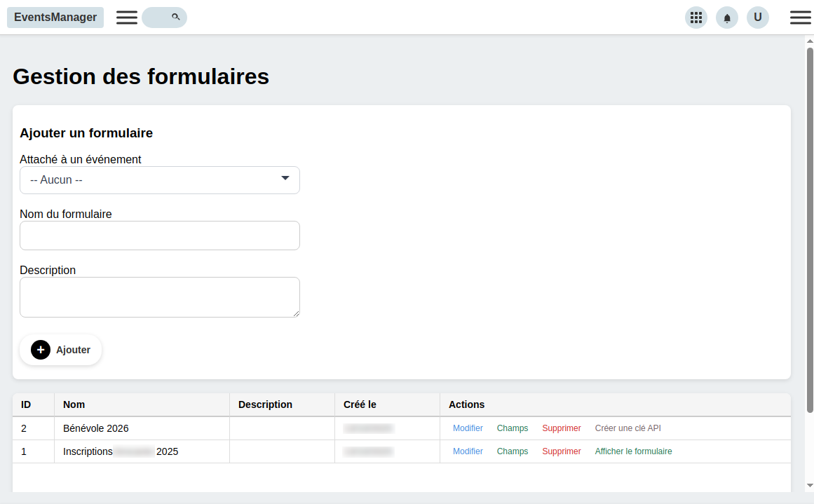Image resolution: width=814 pixels, height=504 pixels.
Task: Show the Inscriptions 2025 form
Action: (633, 451)
